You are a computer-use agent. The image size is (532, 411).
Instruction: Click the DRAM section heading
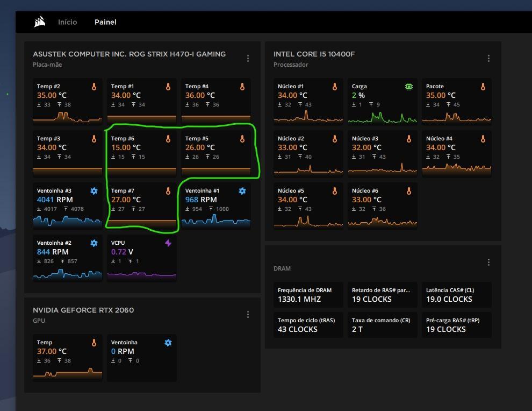pyautogui.click(x=282, y=268)
